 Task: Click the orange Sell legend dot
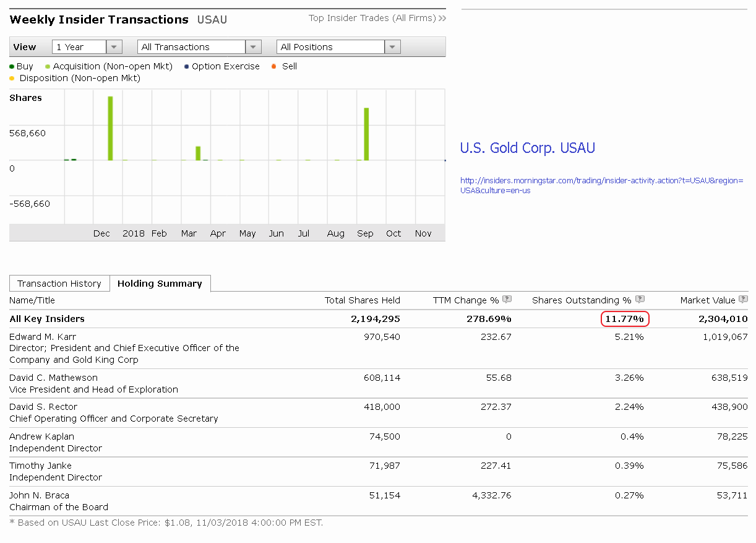[273, 66]
